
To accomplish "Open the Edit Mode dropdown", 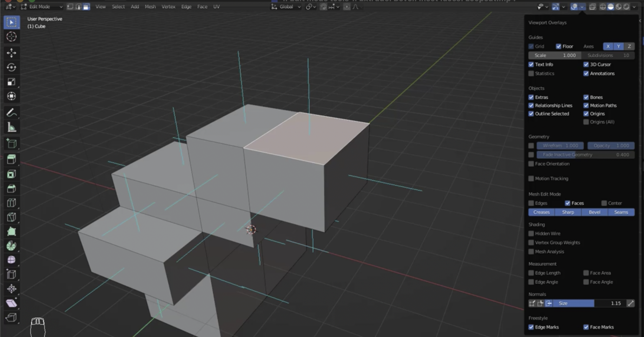I will (41, 7).
